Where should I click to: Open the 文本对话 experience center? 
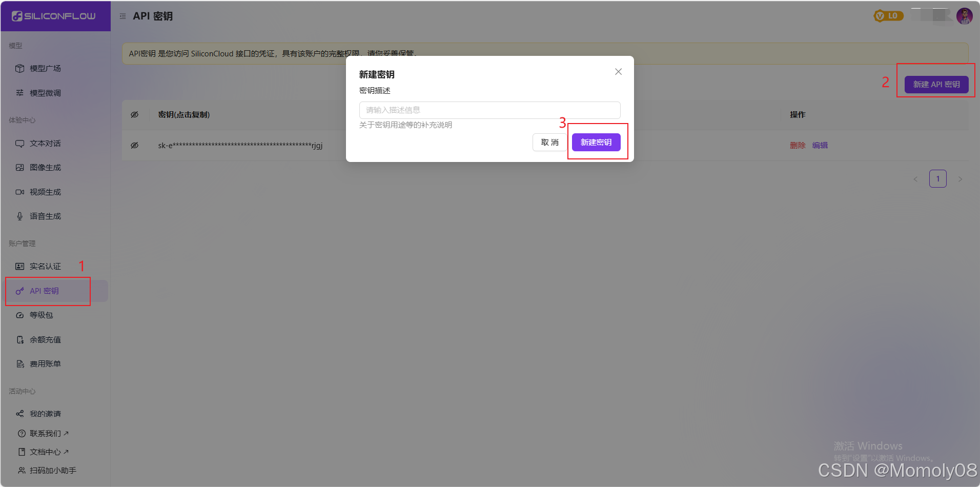click(x=44, y=143)
